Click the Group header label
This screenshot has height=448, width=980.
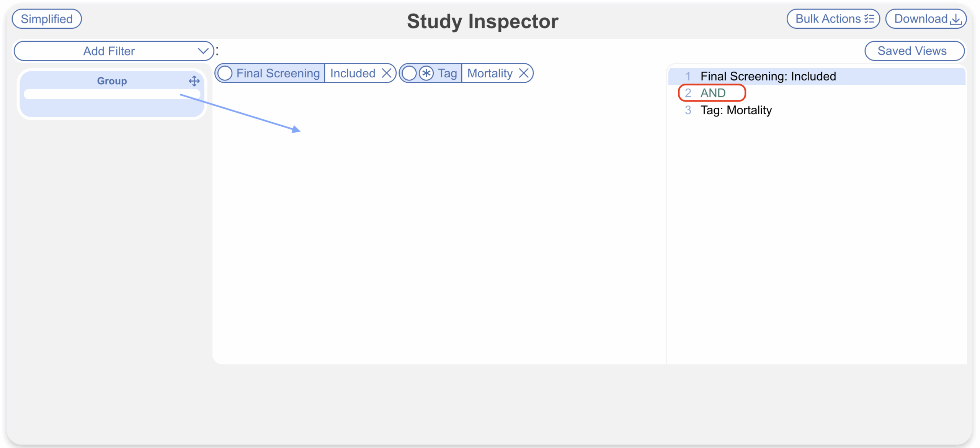(x=112, y=81)
